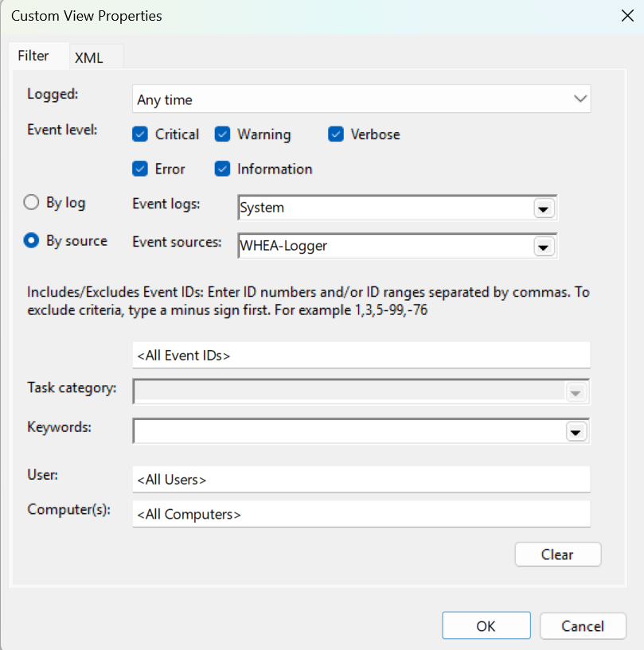The height and width of the screenshot is (650, 644).
Task: Expand the Task category dropdown arrow
Action: [576, 391]
